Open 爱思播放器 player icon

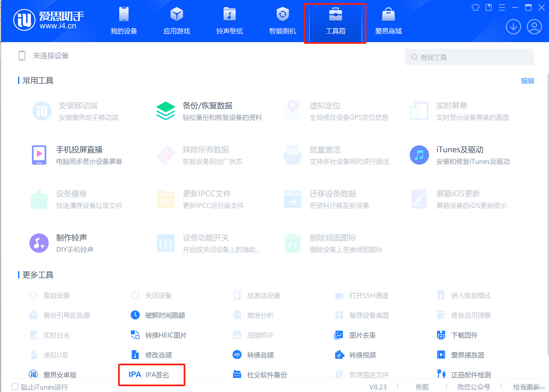pyautogui.click(x=441, y=355)
